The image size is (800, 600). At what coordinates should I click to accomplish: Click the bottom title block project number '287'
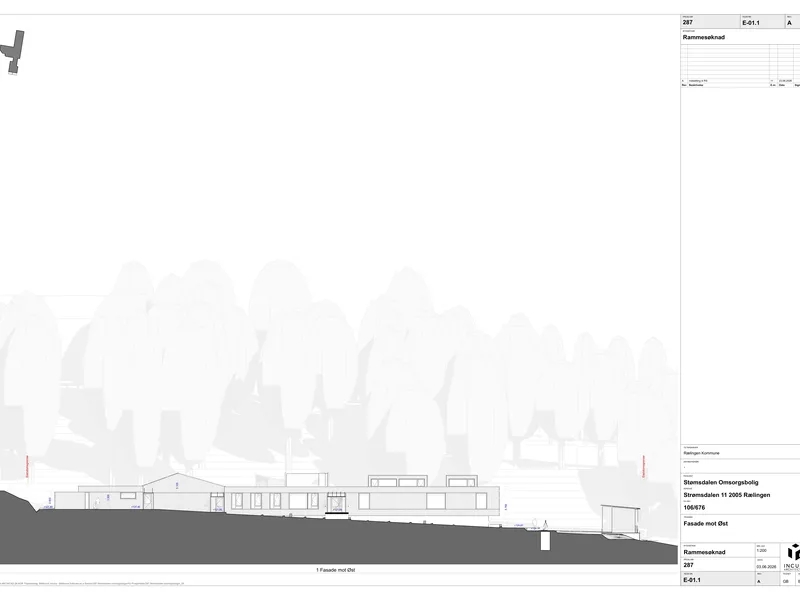(x=688, y=565)
